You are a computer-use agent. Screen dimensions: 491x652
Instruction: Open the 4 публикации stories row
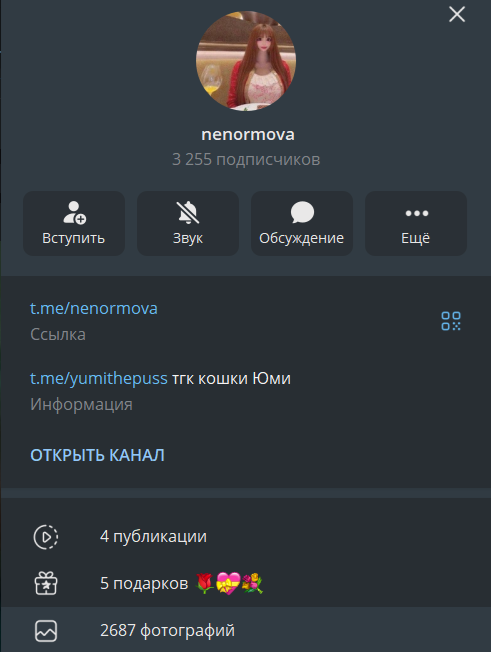coord(245,536)
